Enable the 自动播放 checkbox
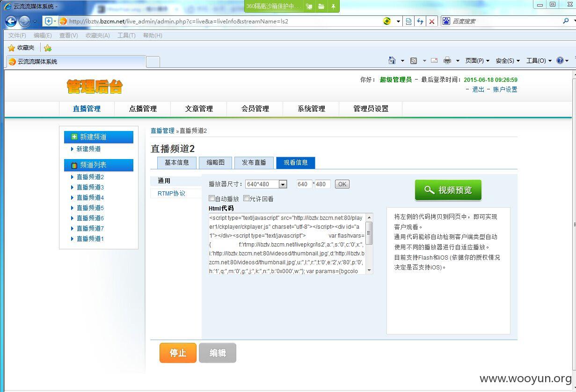 (211, 198)
